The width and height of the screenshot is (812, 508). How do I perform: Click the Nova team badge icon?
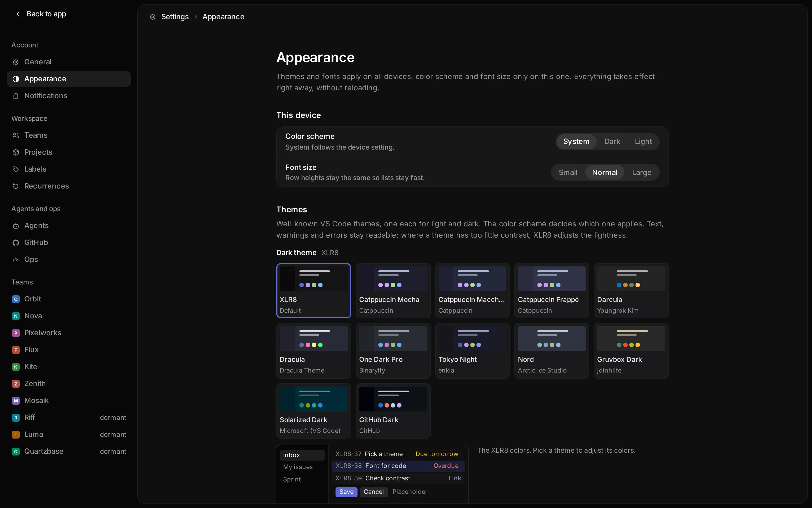pyautogui.click(x=16, y=316)
